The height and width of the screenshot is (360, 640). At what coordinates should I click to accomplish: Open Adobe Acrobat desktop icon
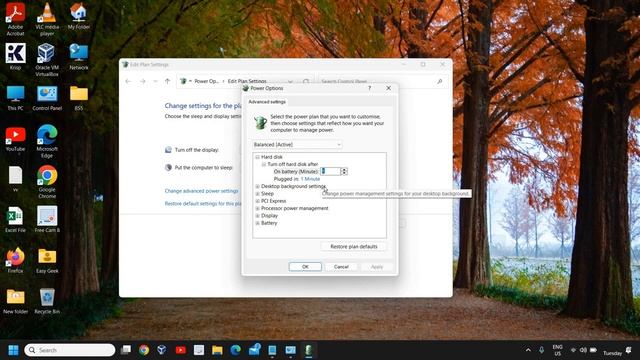coord(16,19)
